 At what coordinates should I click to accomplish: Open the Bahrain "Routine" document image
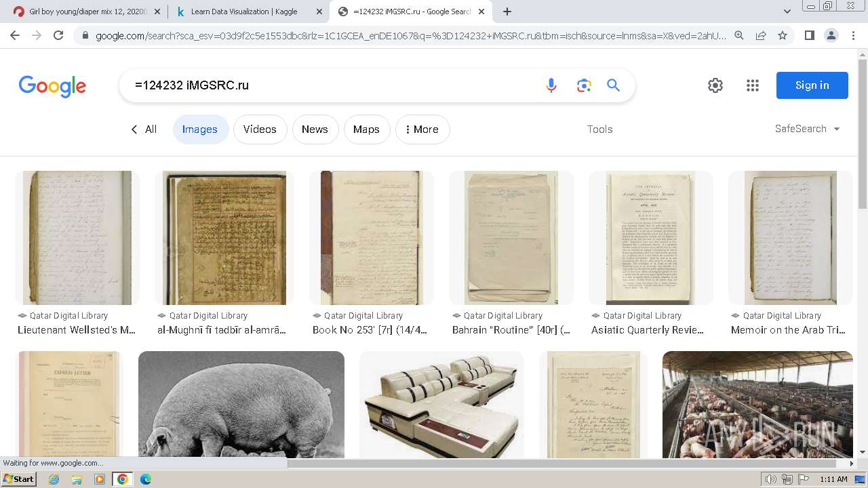tap(511, 238)
